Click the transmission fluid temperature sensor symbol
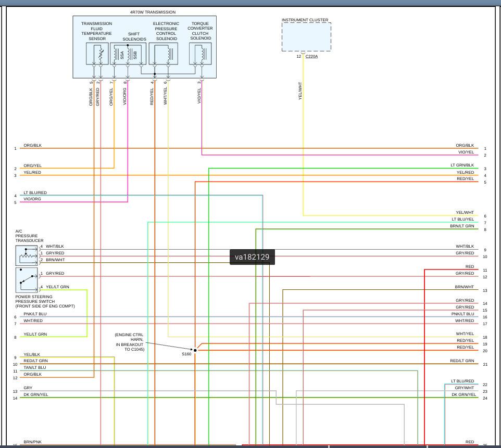 tap(97, 54)
